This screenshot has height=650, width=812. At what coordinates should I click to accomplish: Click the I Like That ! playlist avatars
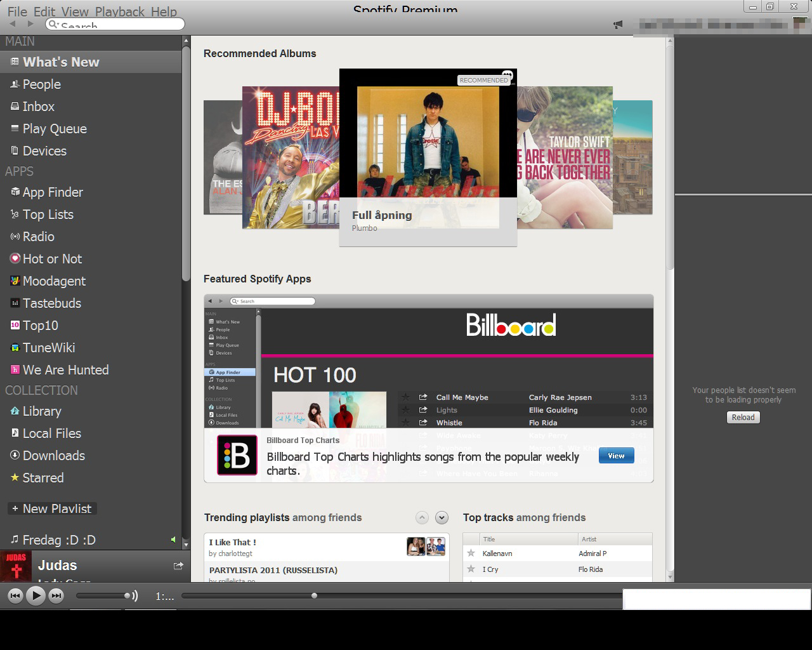(426, 547)
